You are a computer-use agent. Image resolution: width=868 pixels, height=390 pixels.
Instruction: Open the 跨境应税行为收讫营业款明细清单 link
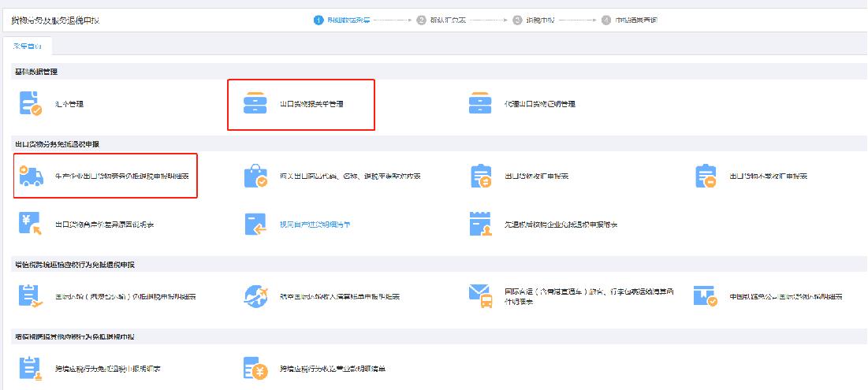[x=333, y=369]
